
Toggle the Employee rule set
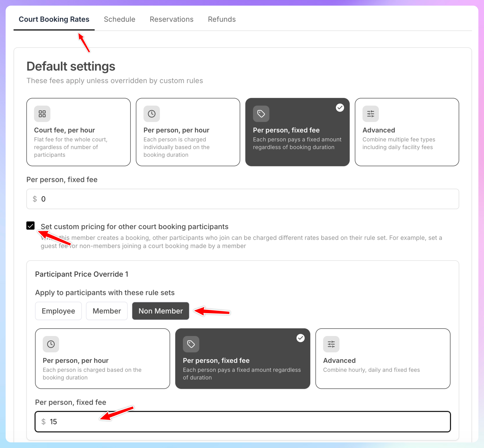pos(58,311)
